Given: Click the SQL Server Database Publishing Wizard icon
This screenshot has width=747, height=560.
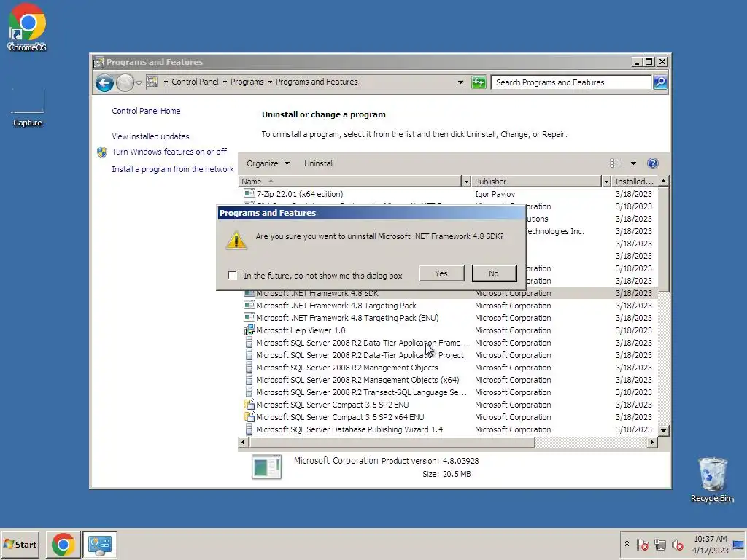Looking at the screenshot, I should [249, 429].
